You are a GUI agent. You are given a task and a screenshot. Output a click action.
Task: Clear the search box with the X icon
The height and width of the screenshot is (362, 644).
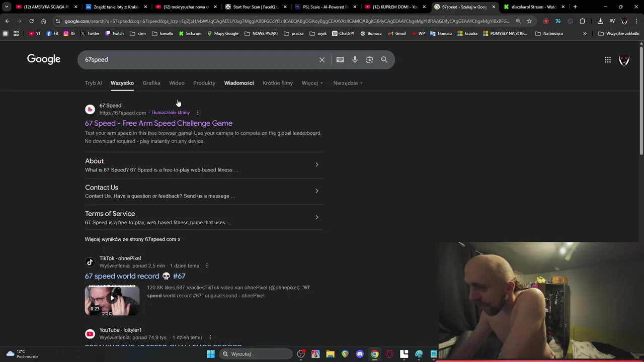click(322, 60)
